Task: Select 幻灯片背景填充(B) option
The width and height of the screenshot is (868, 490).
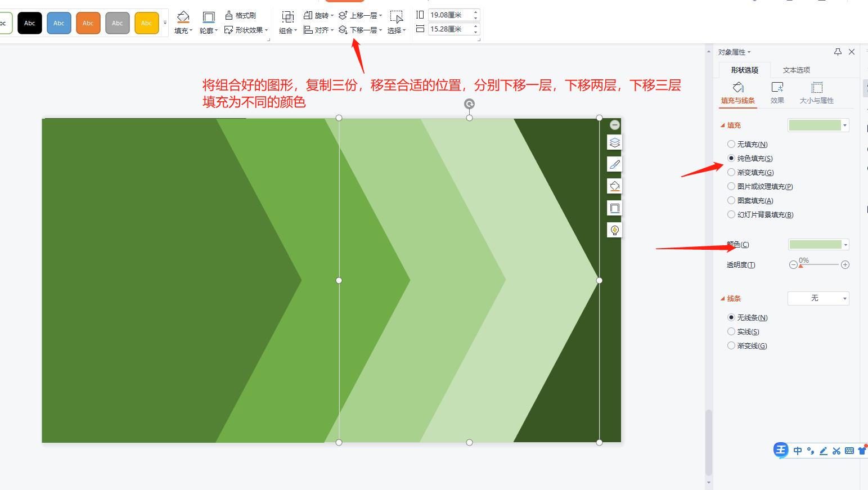Action: coord(760,215)
